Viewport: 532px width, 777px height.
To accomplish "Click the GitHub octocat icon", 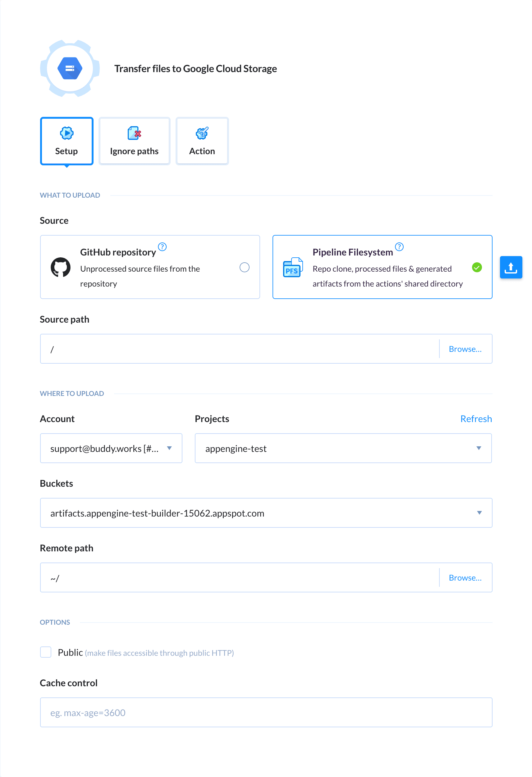I will point(61,267).
